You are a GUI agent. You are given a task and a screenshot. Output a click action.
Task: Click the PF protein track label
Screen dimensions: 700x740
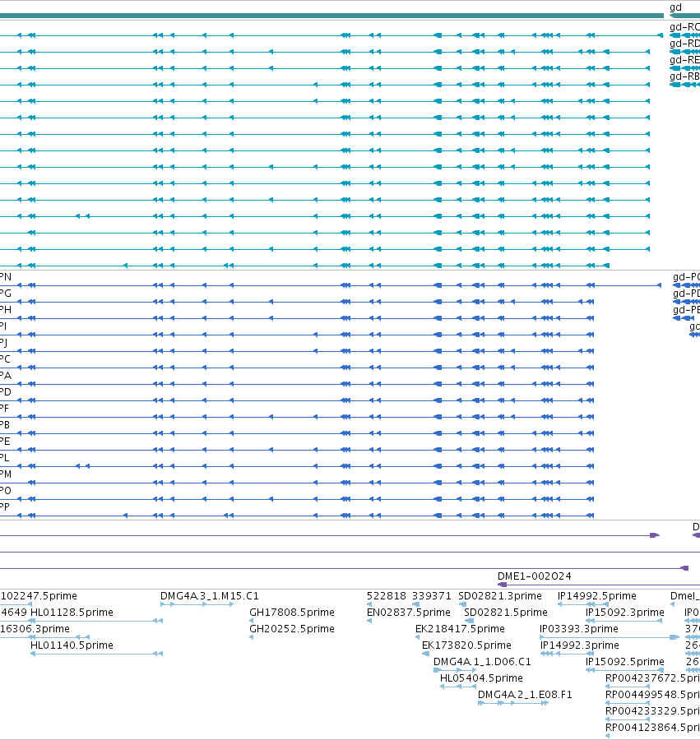tap(5, 409)
